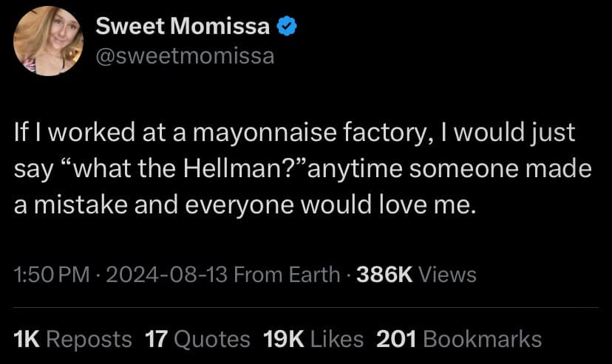Viewport: 612px width, 364px height.
Task: View the 386K Views analytics
Action: (417, 275)
